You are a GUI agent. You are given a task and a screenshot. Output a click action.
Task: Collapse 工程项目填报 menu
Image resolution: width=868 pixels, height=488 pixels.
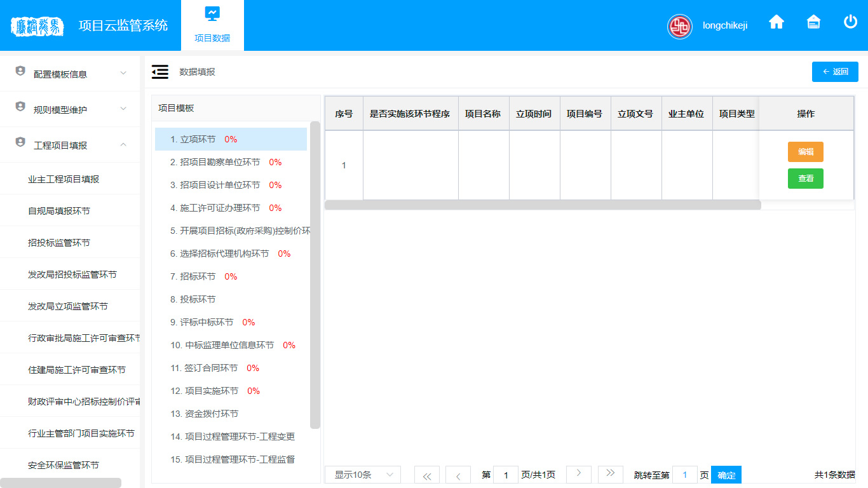(70, 145)
